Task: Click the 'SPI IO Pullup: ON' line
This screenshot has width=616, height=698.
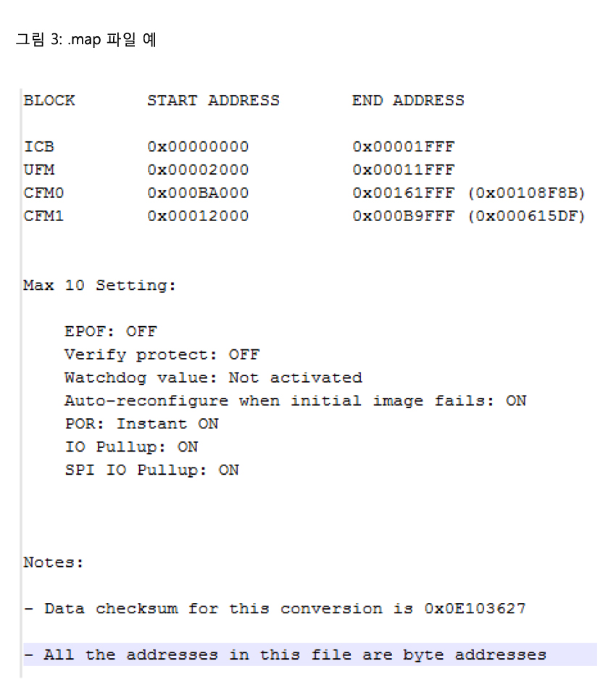Action: pyautogui.click(x=151, y=470)
